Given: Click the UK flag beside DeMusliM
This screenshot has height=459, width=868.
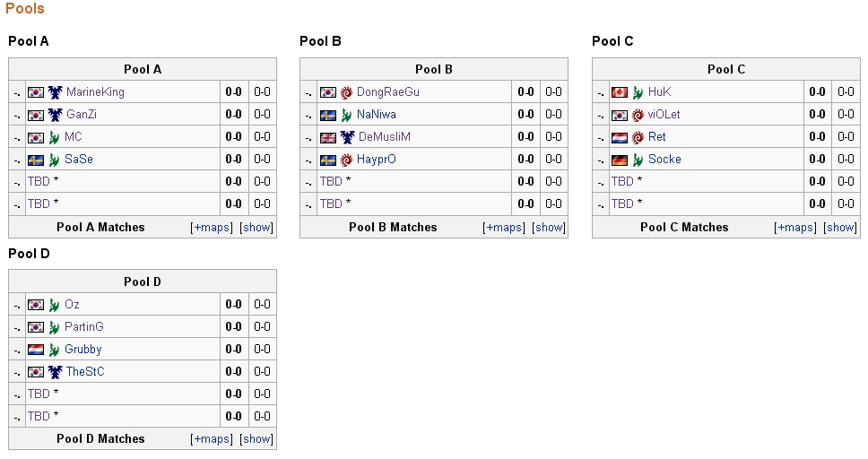Looking at the screenshot, I should [x=328, y=137].
